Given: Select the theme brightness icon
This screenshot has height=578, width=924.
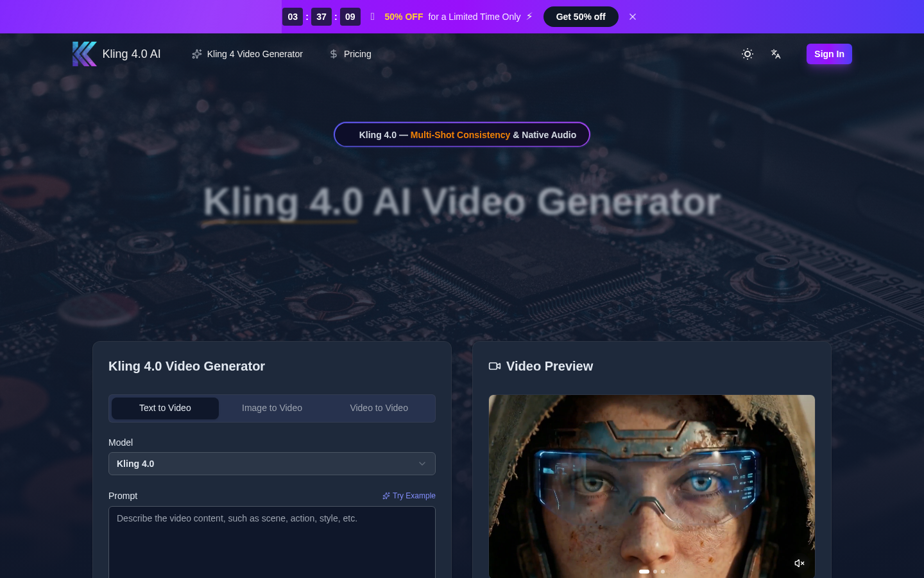Looking at the screenshot, I should tap(747, 54).
